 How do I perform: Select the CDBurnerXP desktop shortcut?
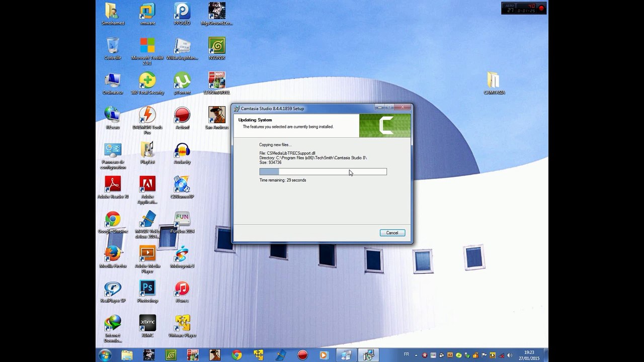182,187
